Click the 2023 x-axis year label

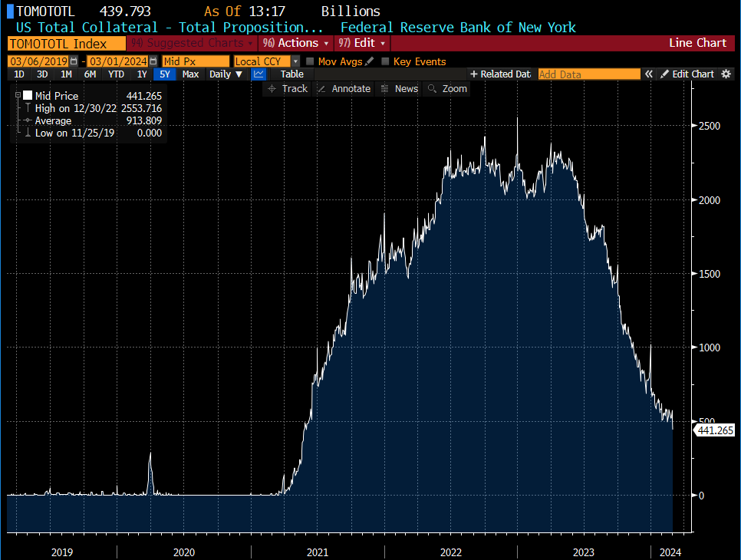[x=583, y=552]
